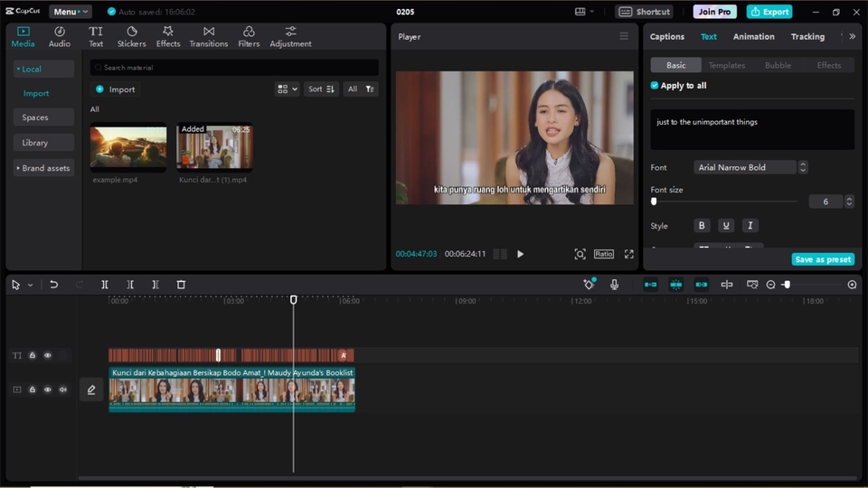Open the Menu dropdown

click(71, 12)
